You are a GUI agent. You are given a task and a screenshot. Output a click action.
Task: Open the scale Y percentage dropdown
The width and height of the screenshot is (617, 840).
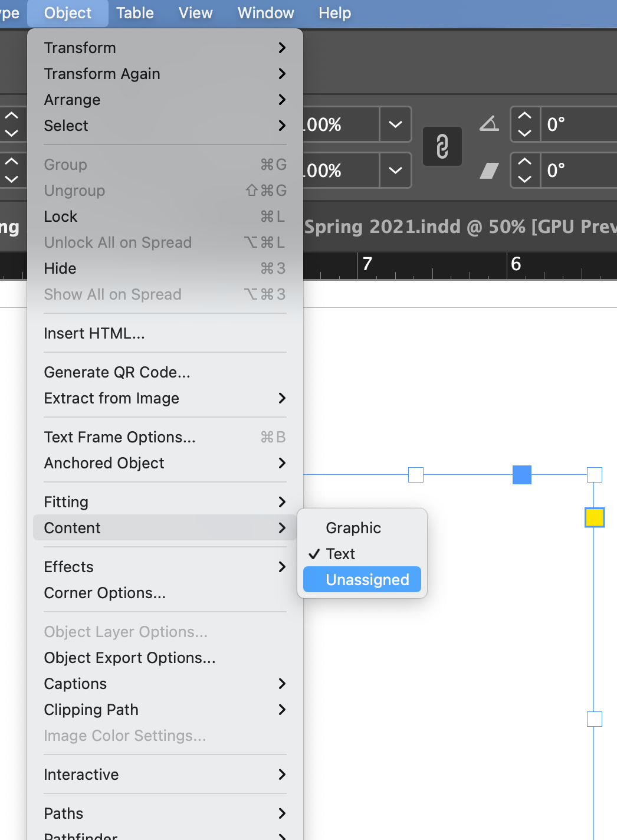coord(395,170)
